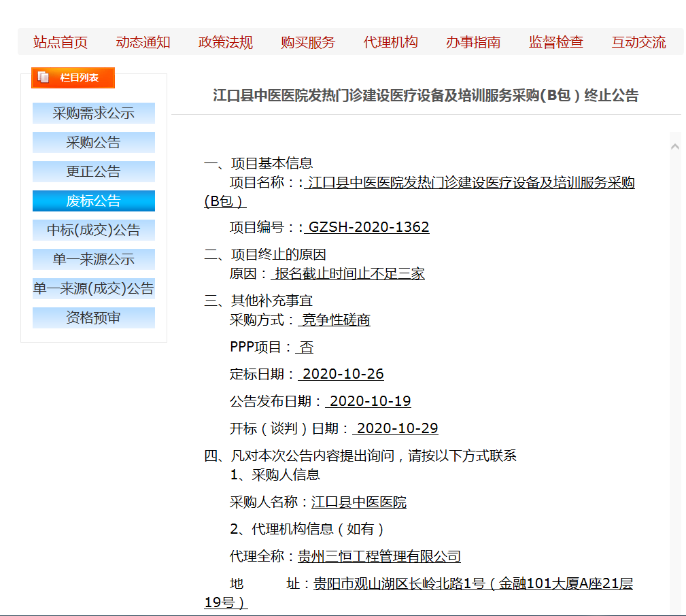Click agency name 贵州三恒工程管理有限公司
The height and width of the screenshot is (616, 686).
click(379, 556)
